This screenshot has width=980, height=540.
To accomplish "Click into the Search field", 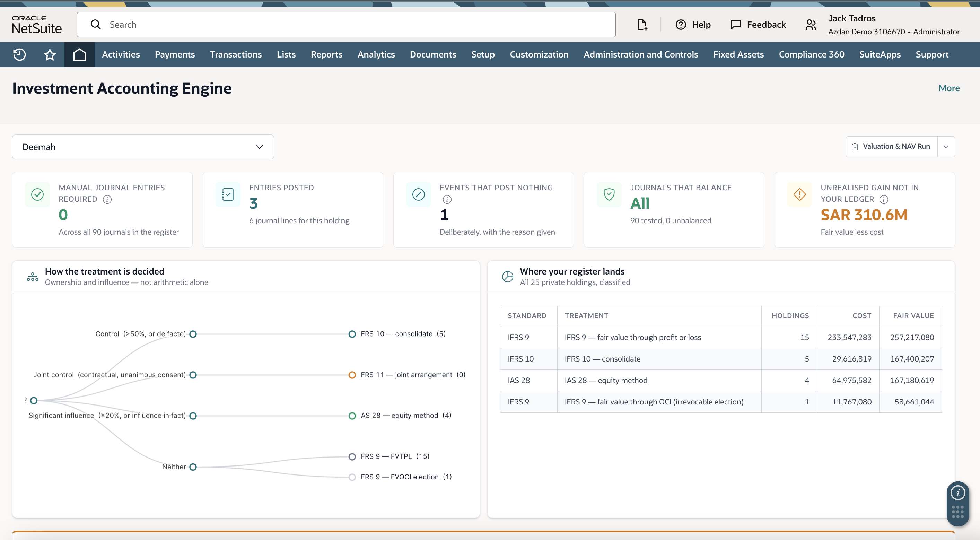I will point(346,25).
